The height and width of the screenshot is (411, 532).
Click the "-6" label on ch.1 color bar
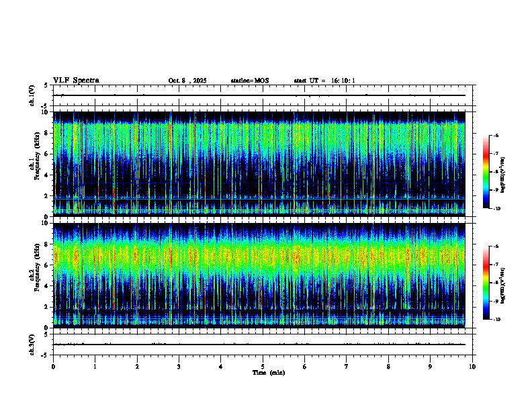pyautogui.click(x=496, y=135)
